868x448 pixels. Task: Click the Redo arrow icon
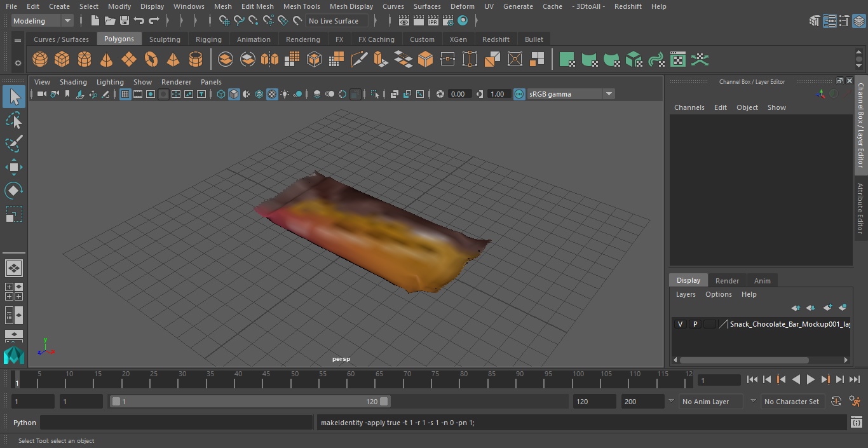coord(154,21)
